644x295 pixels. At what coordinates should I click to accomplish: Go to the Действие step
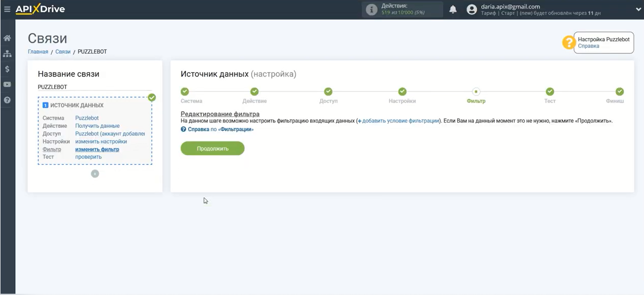pos(254,91)
